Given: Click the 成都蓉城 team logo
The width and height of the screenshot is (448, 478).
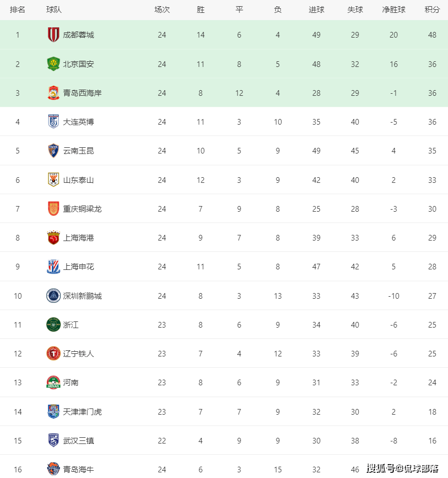Looking at the screenshot, I should click(x=54, y=35).
